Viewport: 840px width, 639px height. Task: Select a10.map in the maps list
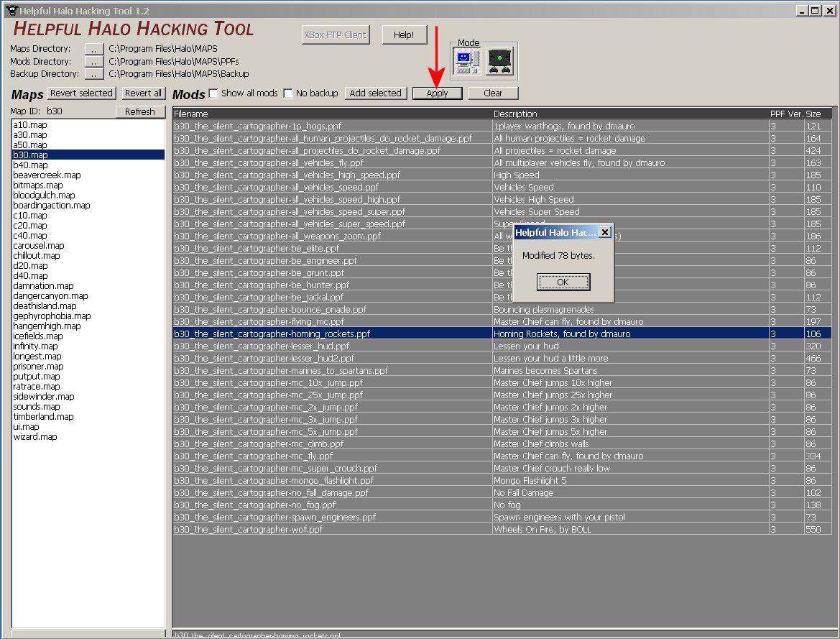[x=88, y=125]
